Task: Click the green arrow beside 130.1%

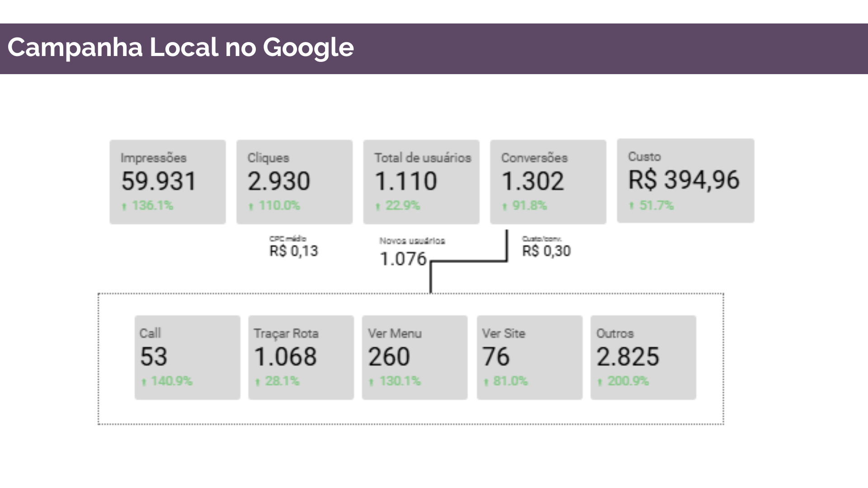Action: pos(371,382)
